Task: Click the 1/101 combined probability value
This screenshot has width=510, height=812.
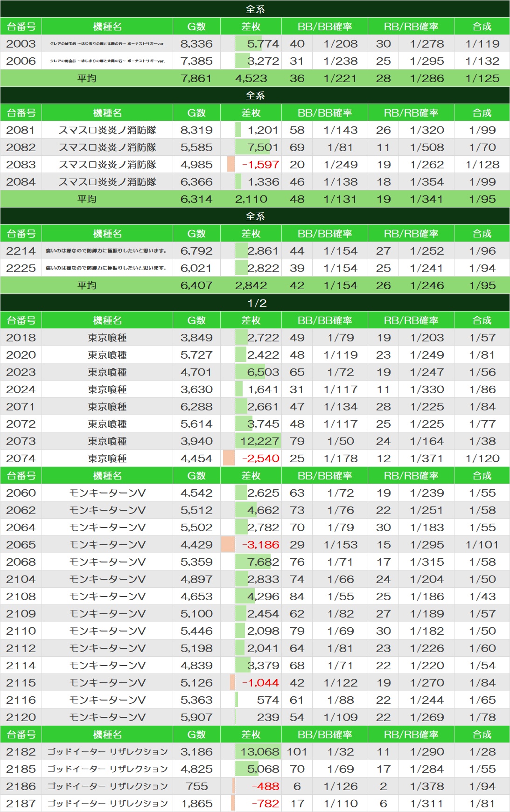Action: [x=482, y=545]
